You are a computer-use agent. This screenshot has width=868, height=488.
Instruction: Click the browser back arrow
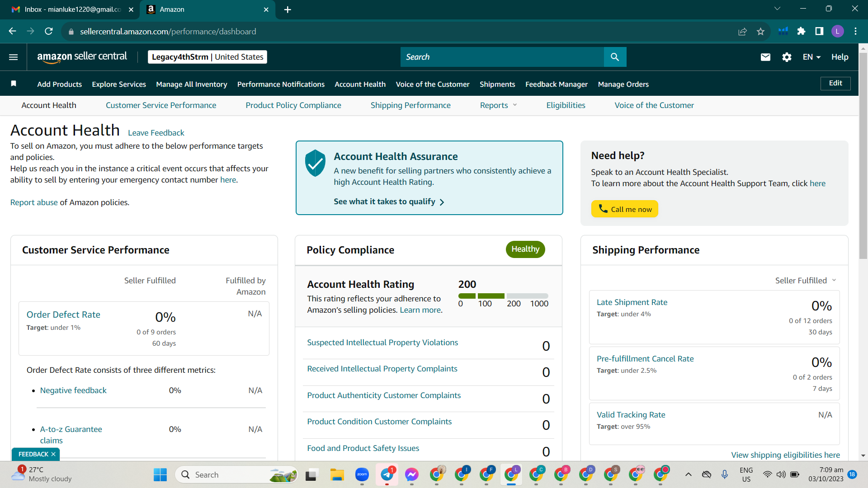point(12,31)
